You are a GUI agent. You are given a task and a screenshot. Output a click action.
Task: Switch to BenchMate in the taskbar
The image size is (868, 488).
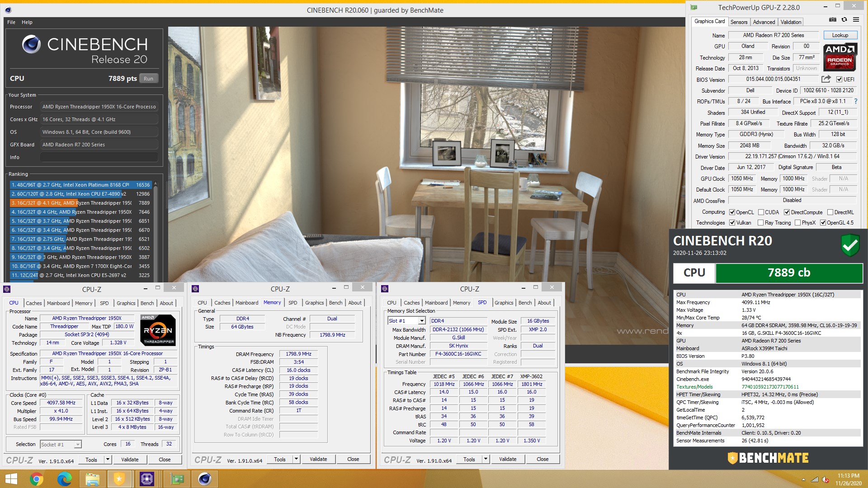(x=119, y=479)
